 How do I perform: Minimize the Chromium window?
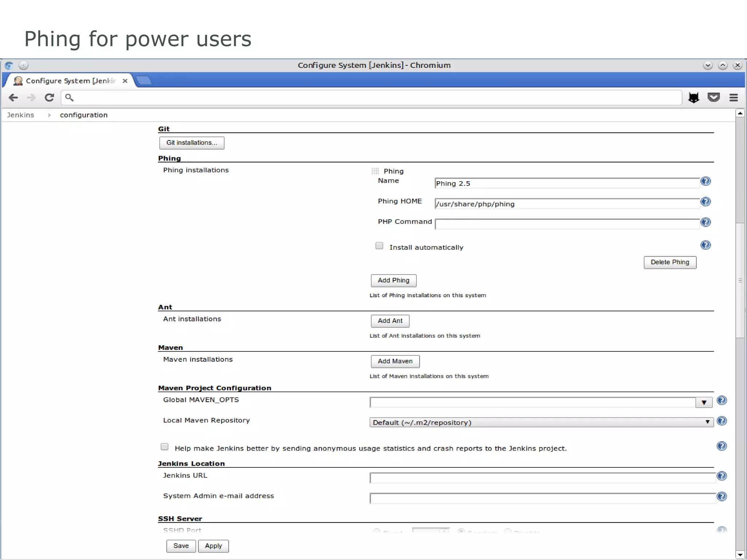708,65
